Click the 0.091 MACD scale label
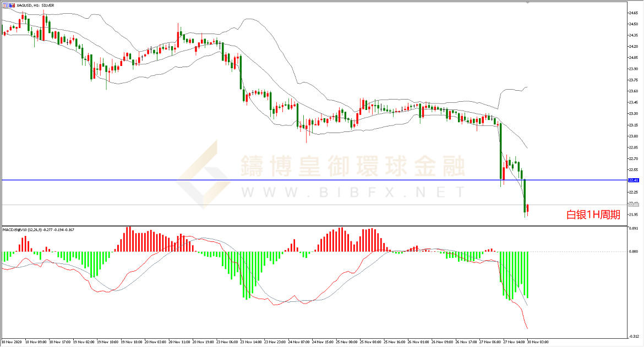The height and width of the screenshot is (347, 644). click(632, 228)
